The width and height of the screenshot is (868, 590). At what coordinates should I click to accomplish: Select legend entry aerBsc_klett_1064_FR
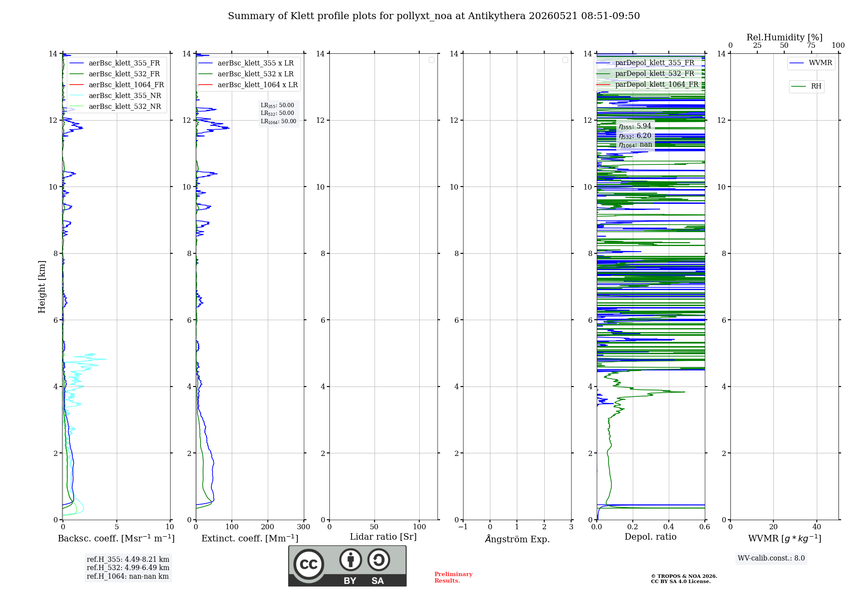coord(116,85)
